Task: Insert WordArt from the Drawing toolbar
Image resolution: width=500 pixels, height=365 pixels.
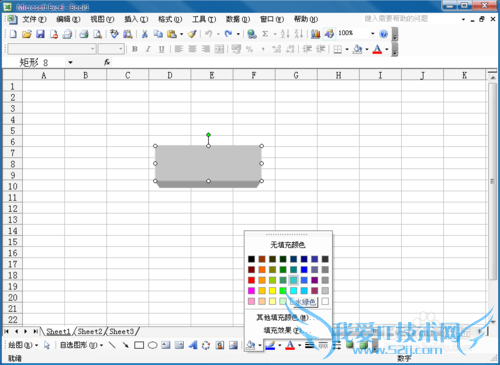Action: [193, 345]
